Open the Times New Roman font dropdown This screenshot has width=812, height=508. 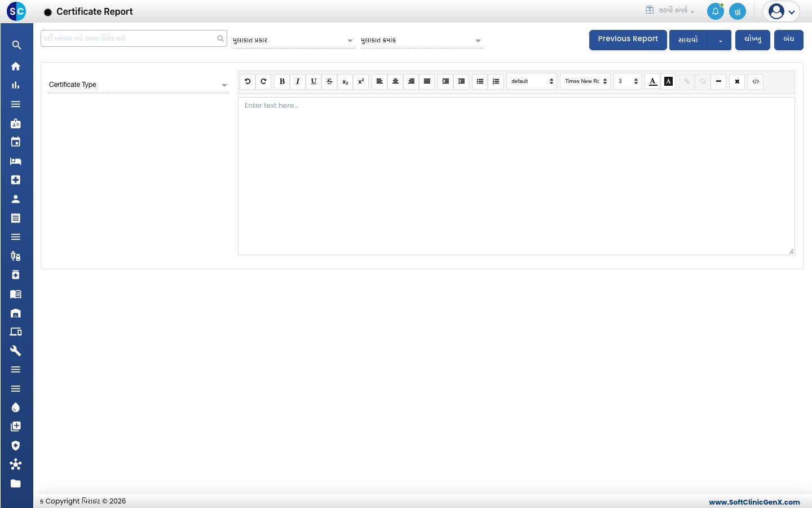[585, 81]
